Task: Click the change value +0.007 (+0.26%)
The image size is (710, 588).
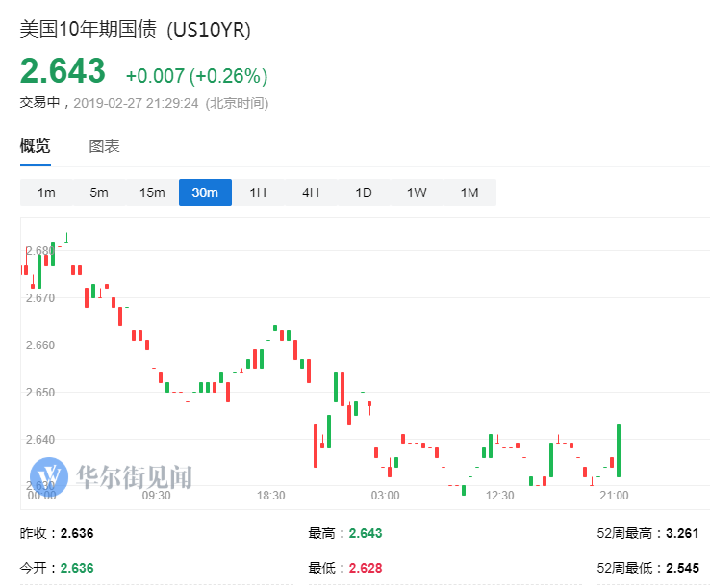Action: point(196,76)
